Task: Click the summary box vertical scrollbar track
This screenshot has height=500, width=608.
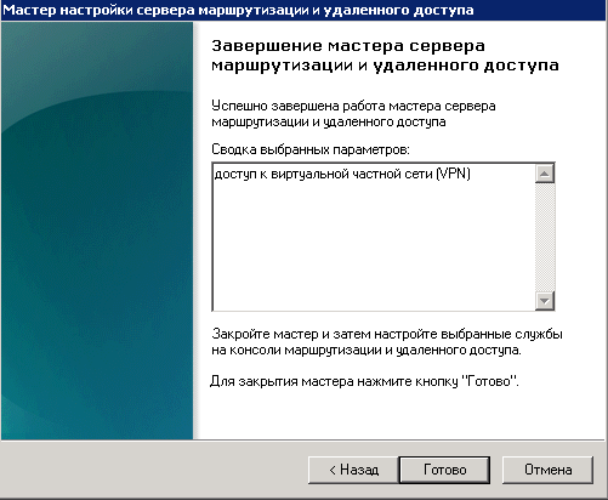Action: 545,238
